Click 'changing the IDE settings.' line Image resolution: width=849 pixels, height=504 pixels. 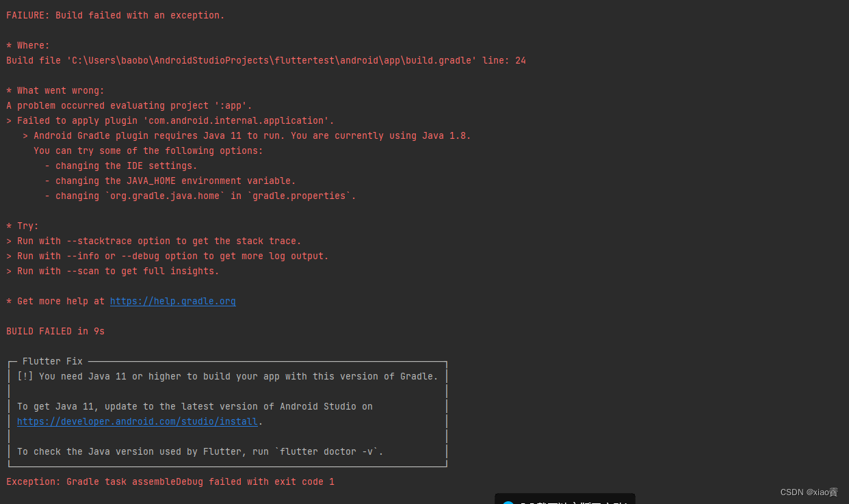[121, 165]
